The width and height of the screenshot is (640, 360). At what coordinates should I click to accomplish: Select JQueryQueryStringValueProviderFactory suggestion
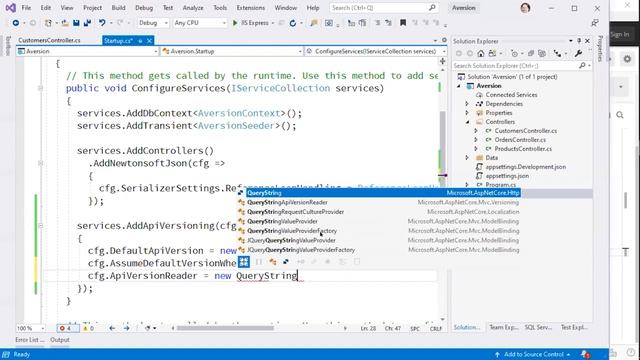point(379,250)
